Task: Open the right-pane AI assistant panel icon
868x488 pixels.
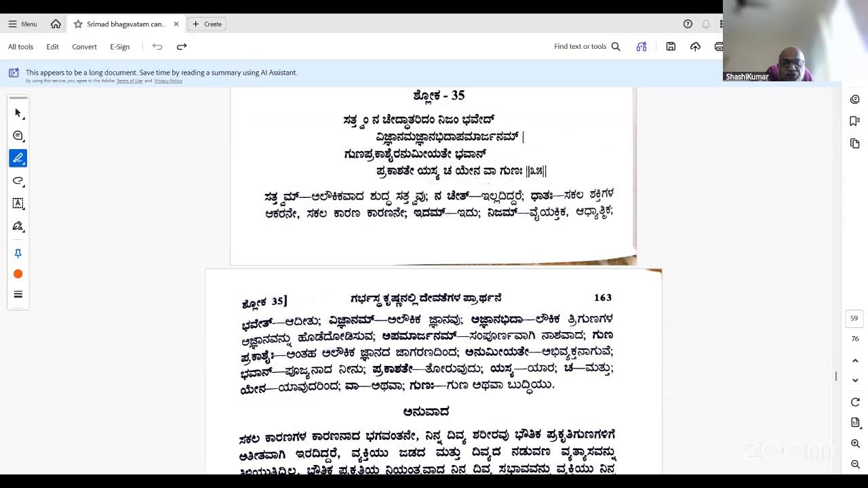Action: 855,100
